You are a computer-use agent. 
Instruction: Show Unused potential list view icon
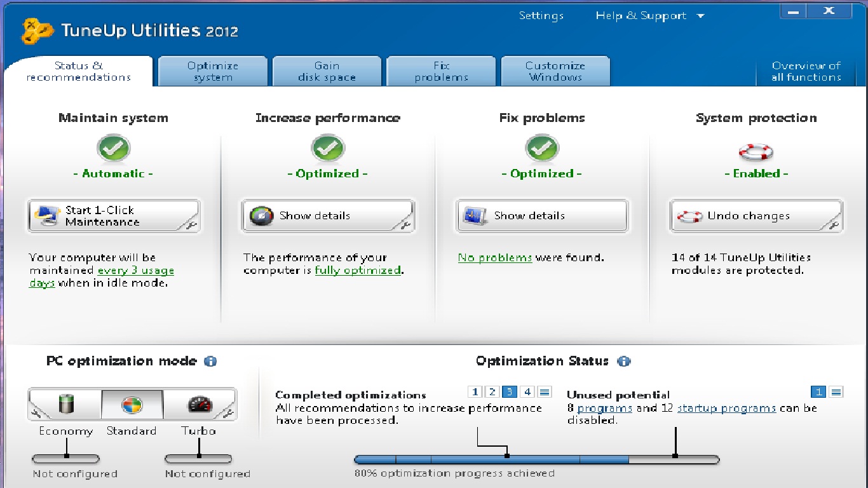tap(836, 392)
